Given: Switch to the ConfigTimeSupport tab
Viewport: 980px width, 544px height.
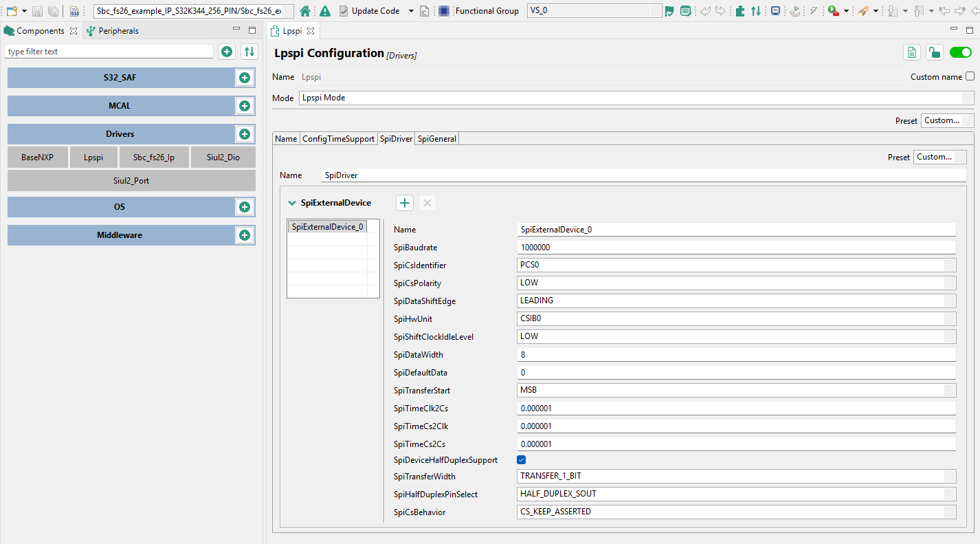Looking at the screenshot, I should [x=338, y=138].
